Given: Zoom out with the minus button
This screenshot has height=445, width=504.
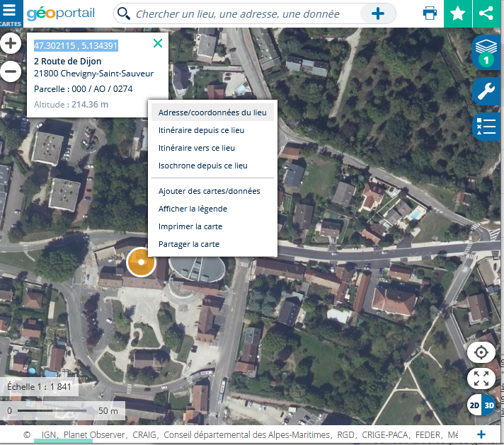Looking at the screenshot, I should pos(11,70).
